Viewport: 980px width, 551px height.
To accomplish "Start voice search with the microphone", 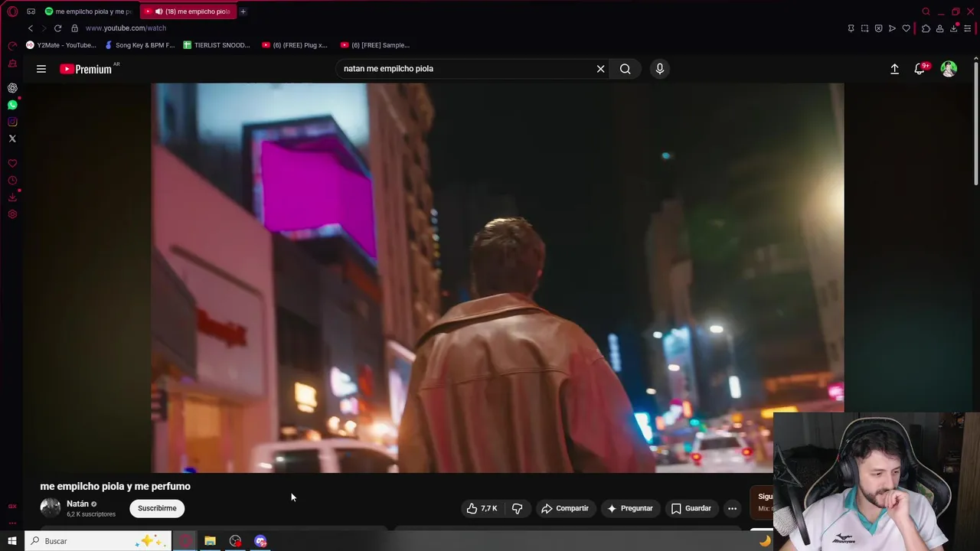I will (660, 69).
